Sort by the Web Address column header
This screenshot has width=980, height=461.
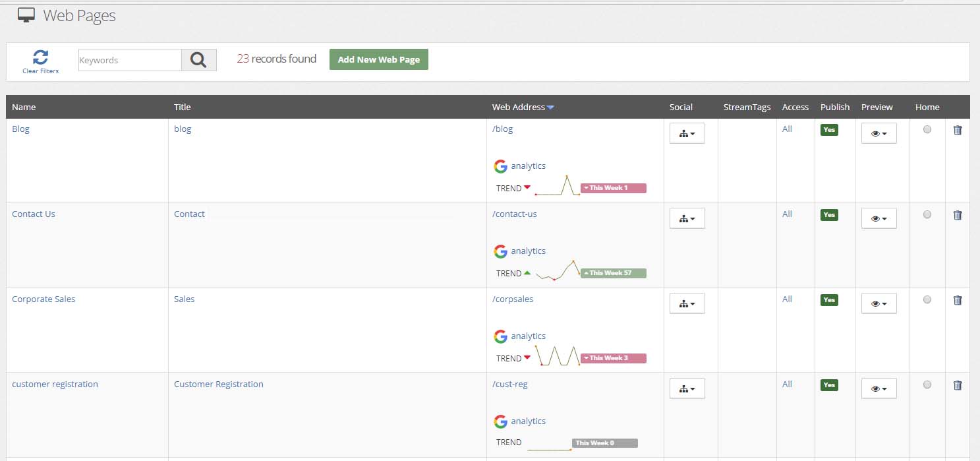pyautogui.click(x=519, y=107)
